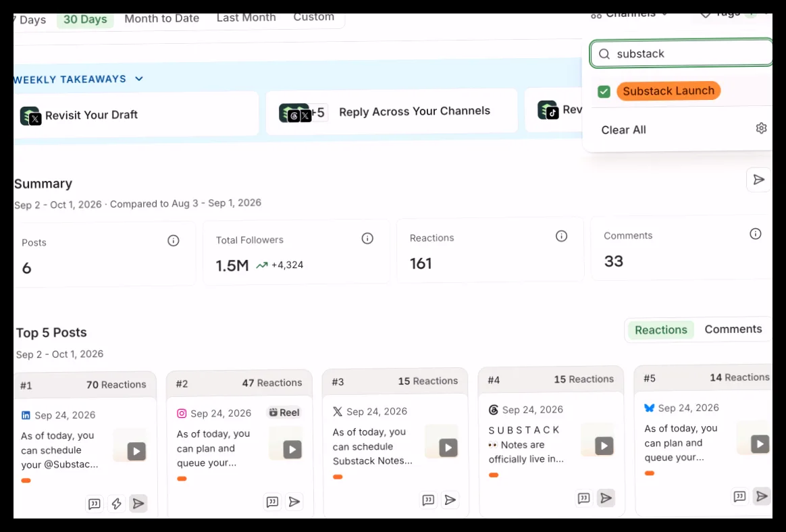Image resolution: width=786 pixels, height=532 pixels.
Task: Click the Bluesky butterfly icon on post #5
Action: [649, 408]
